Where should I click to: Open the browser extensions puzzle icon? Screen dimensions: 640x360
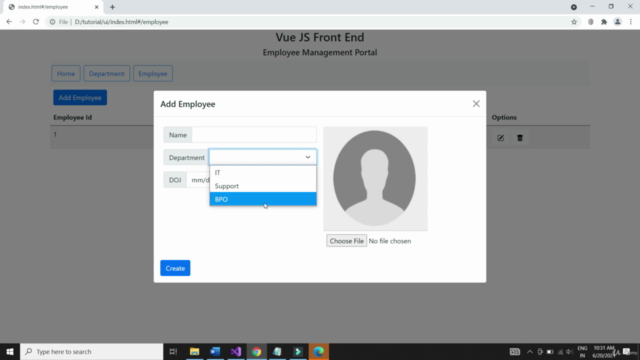604,22
